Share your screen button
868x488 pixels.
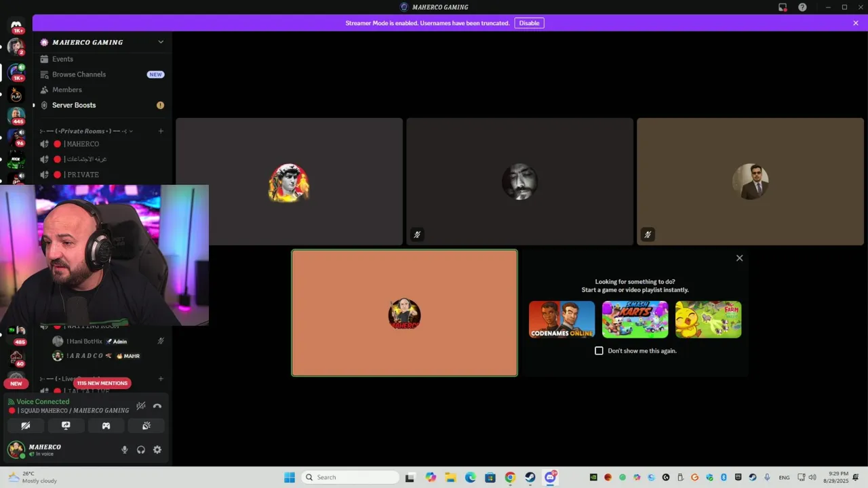coord(66,426)
